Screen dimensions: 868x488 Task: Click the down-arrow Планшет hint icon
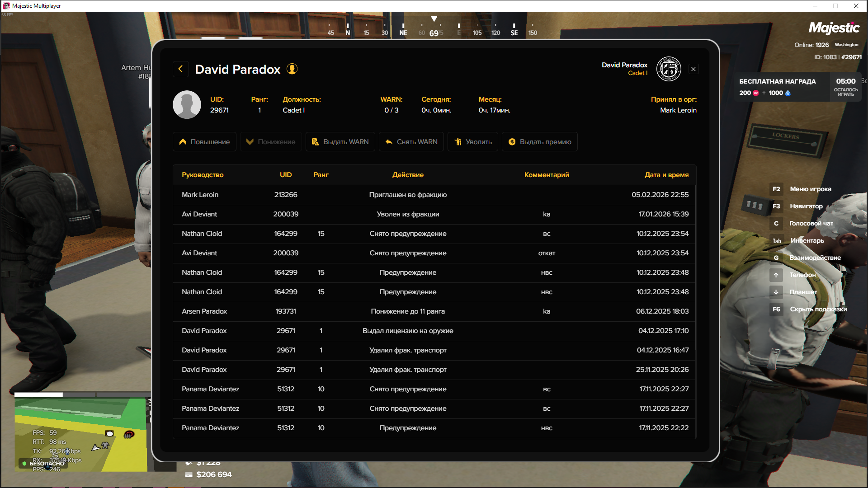pyautogui.click(x=776, y=292)
